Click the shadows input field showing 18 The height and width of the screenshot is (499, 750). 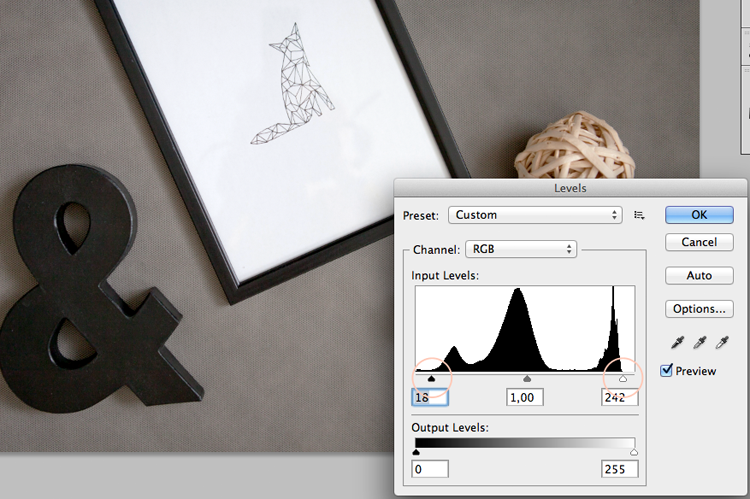coord(430,398)
